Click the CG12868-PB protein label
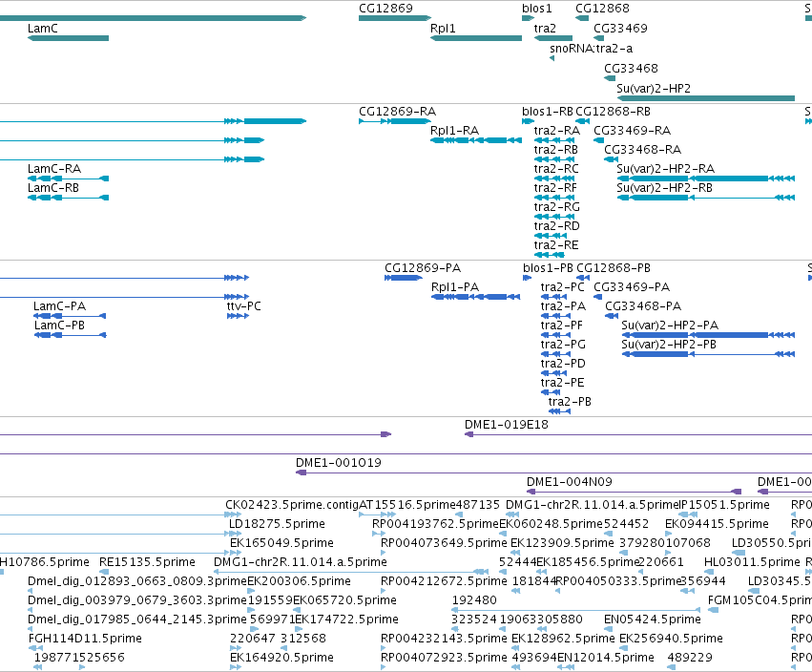 (614, 268)
